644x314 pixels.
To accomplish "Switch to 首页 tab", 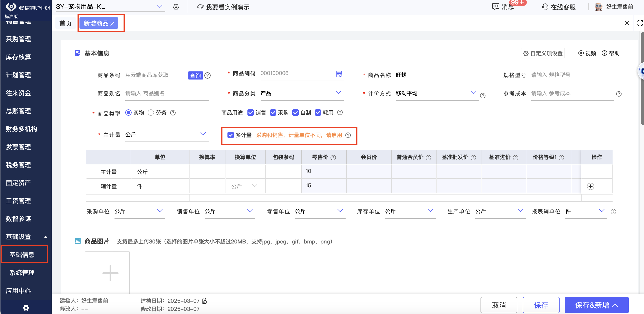I will [65, 24].
